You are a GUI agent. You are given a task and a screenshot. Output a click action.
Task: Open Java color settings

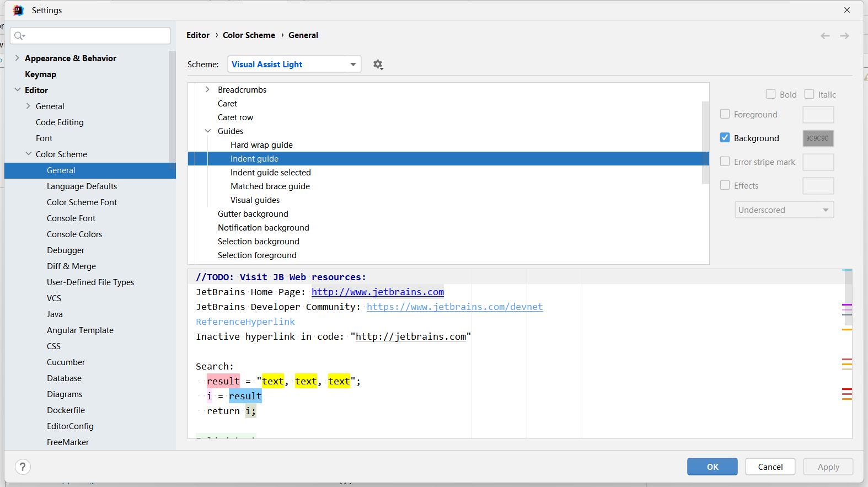pos(55,314)
